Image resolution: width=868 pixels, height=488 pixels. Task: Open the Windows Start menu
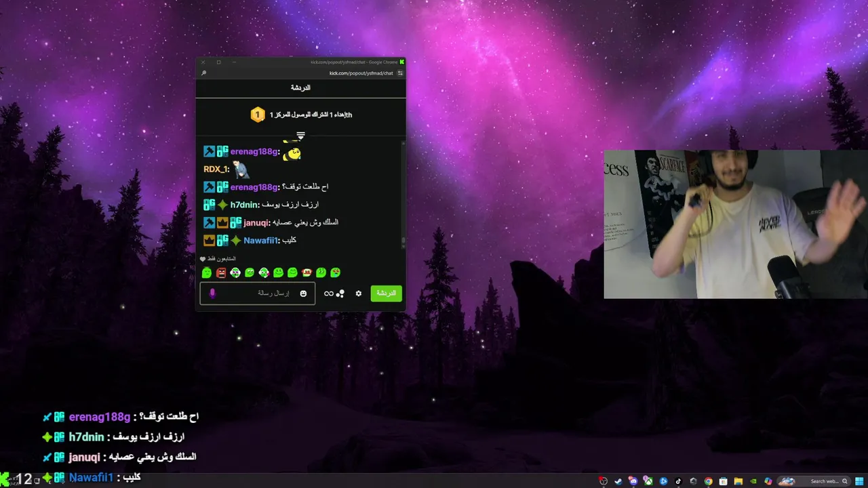click(859, 481)
